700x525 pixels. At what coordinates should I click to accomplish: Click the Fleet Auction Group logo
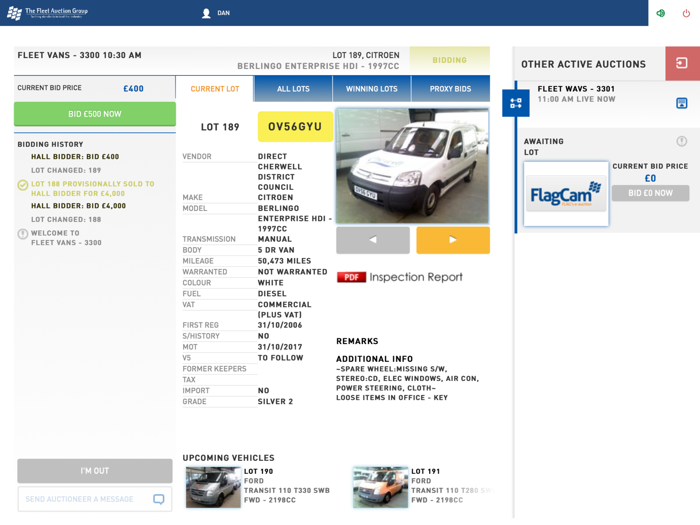click(x=47, y=13)
